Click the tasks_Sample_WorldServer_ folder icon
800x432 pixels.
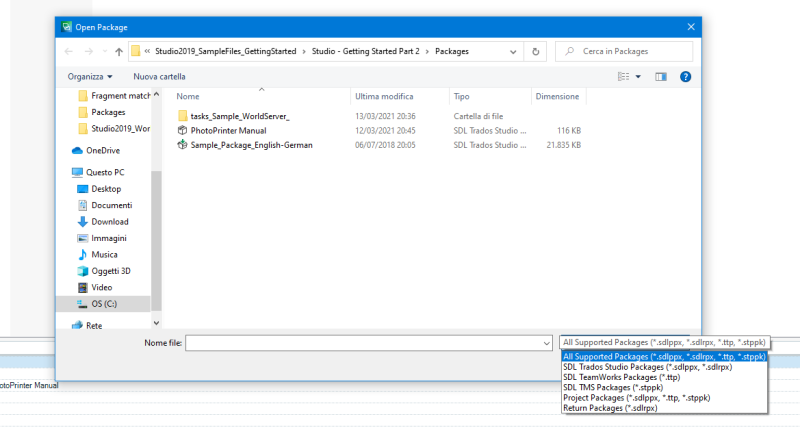coord(182,116)
